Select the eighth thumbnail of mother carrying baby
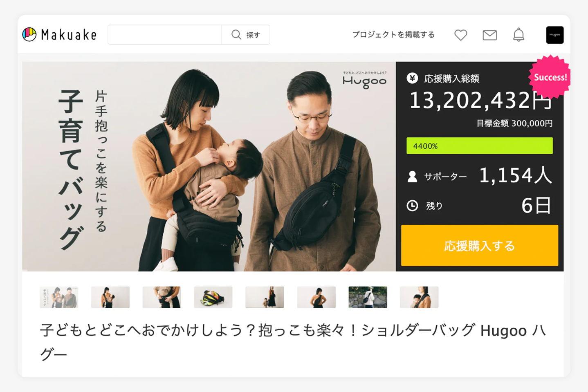Image resolution: width=588 pixels, height=392 pixels. 419,297
